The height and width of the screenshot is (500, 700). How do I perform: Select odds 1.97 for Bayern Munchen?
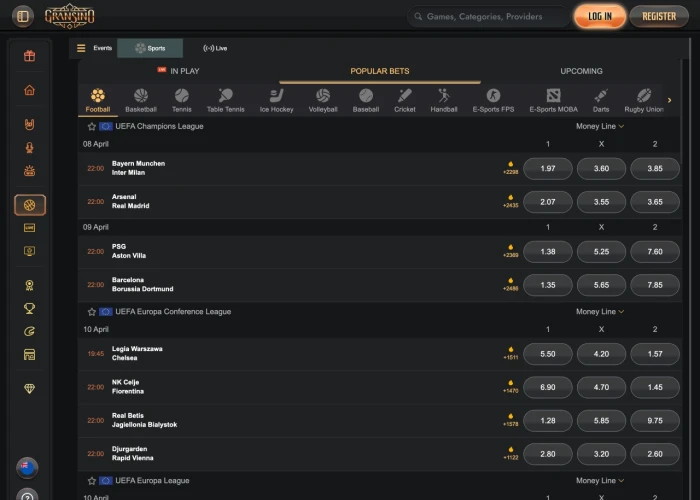point(548,168)
